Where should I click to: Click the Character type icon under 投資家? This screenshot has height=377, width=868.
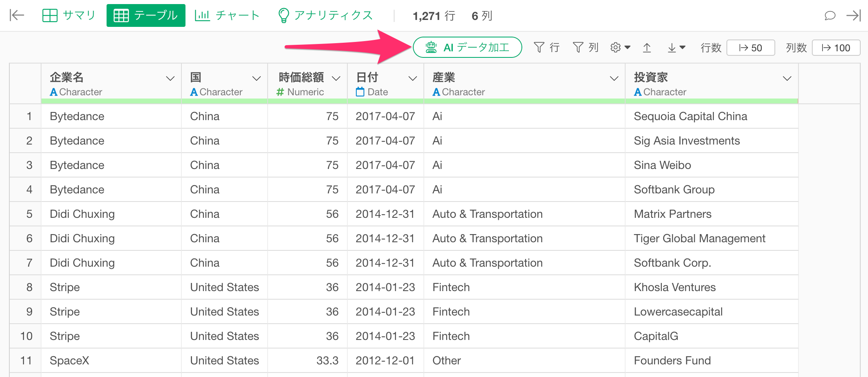tap(638, 92)
